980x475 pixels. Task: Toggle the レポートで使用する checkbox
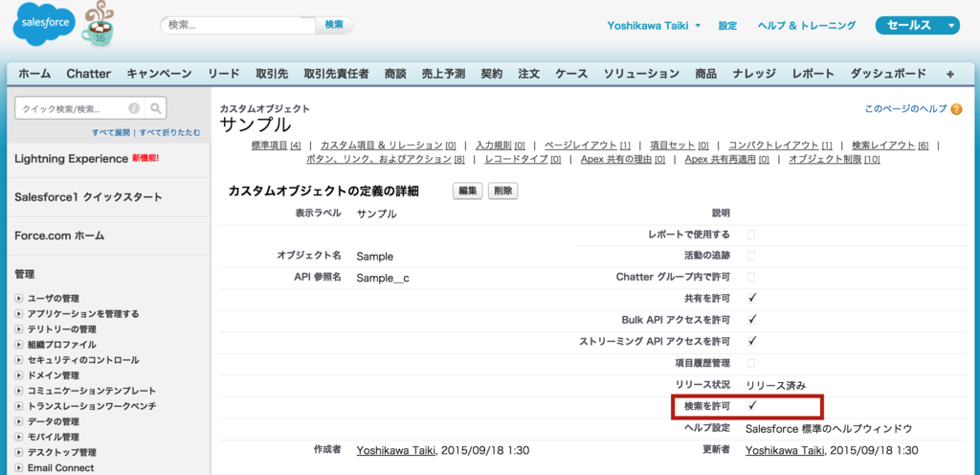(x=751, y=235)
